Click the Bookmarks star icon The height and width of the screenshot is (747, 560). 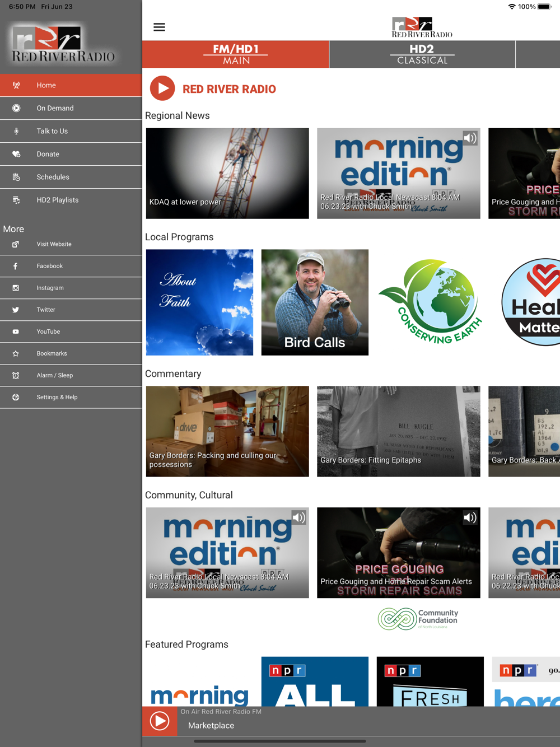coord(16,353)
